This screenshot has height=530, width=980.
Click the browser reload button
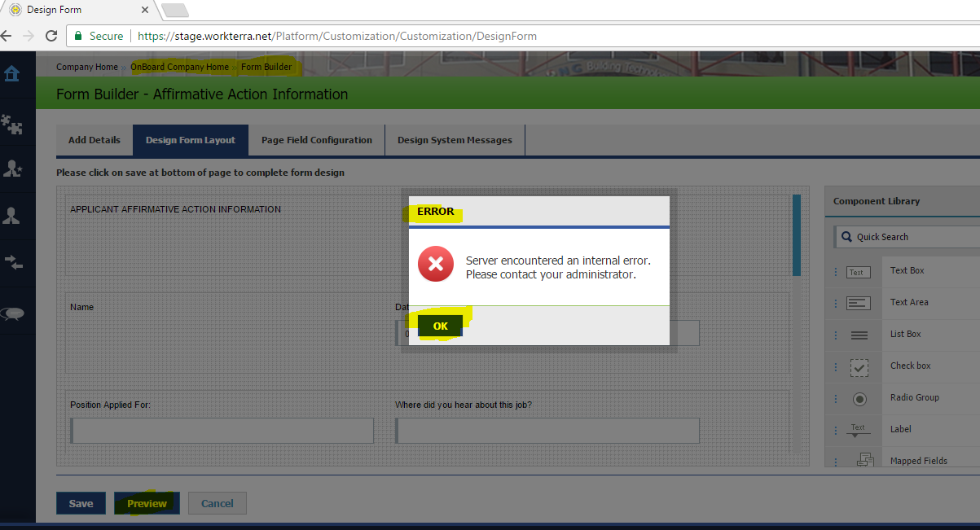51,36
